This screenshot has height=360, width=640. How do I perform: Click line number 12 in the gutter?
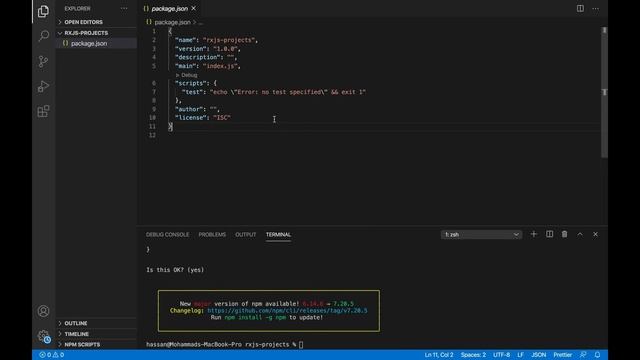coord(152,135)
